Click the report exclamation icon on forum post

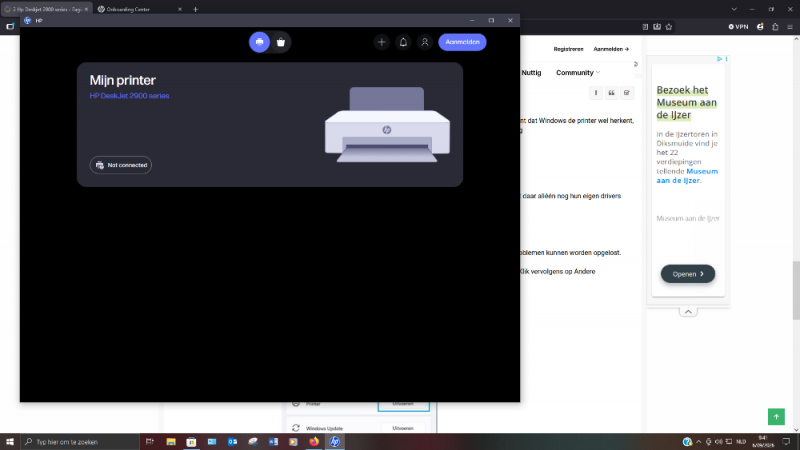pyautogui.click(x=595, y=93)
